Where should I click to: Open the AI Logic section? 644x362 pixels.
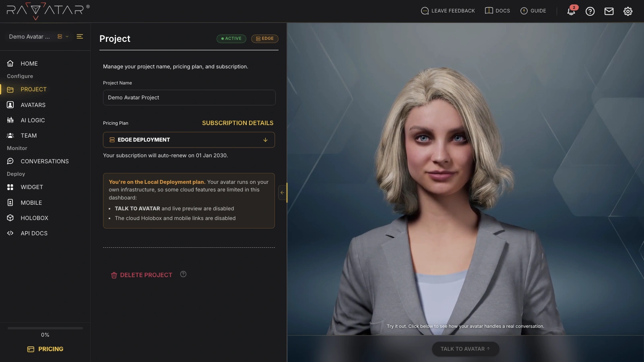point(33,120)
